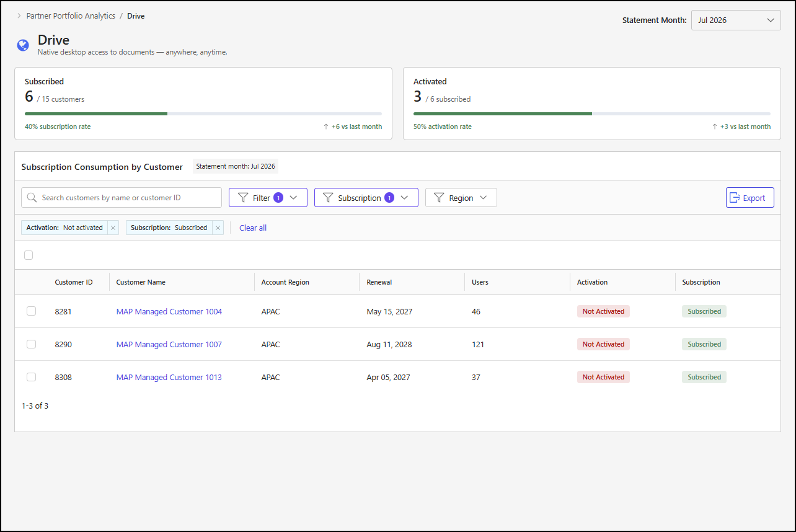Click the funnel icon on the Subscription button
The image size is (796, 532).
pos(329,198)
